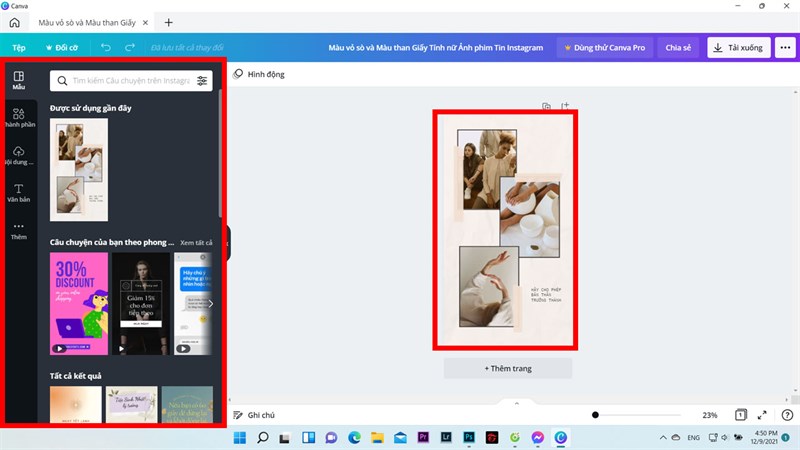Select the recently used collage template

coord(79,170)
